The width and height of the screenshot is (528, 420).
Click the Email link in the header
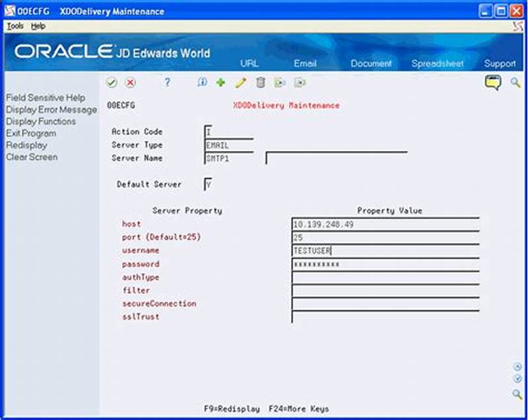304,64
